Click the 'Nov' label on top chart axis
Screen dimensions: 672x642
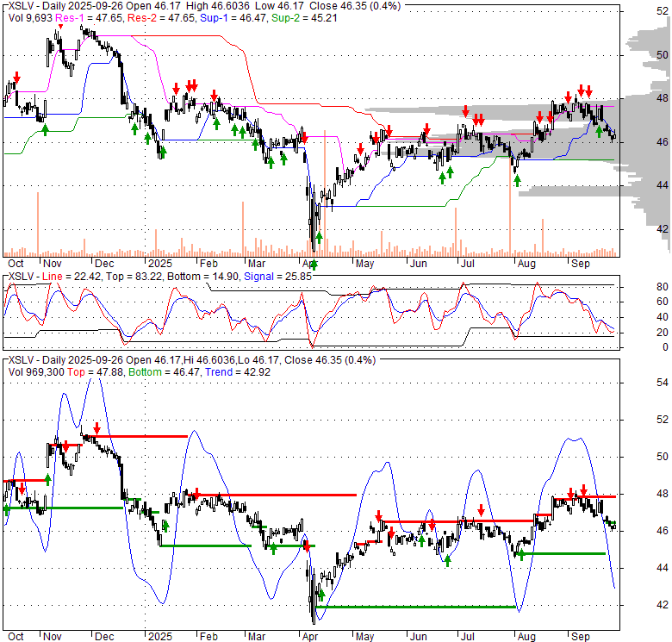pyautogui.click(x=53, y=264)
